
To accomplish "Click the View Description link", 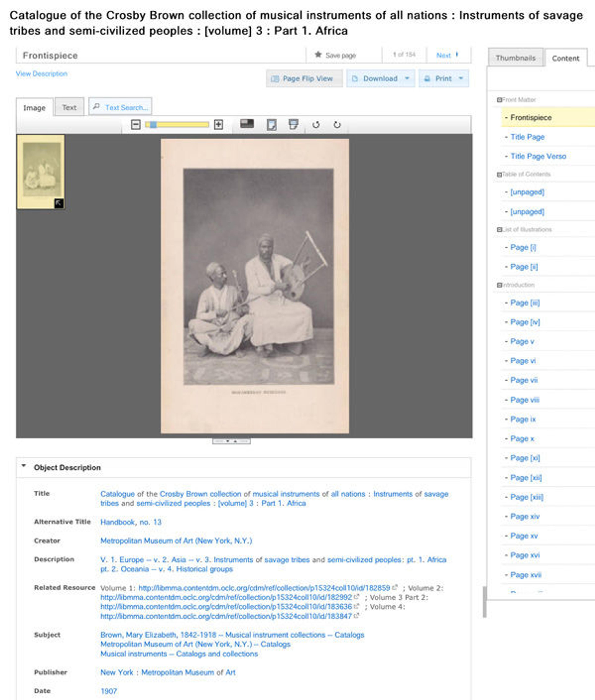I will coord(42,73).
